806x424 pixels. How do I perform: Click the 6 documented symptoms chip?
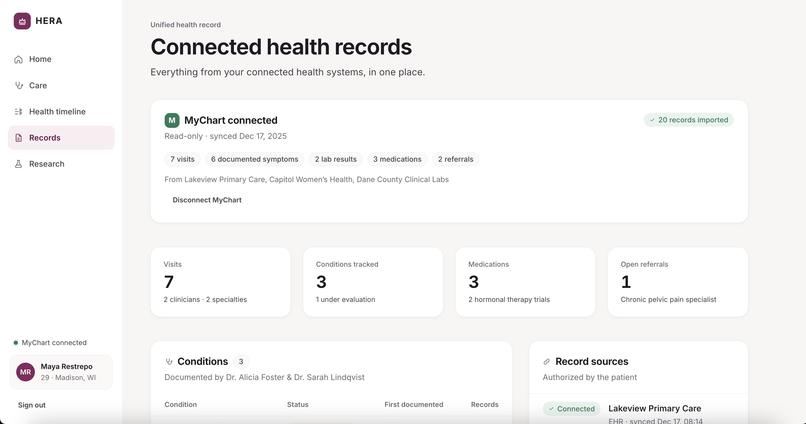coord(254,159)
